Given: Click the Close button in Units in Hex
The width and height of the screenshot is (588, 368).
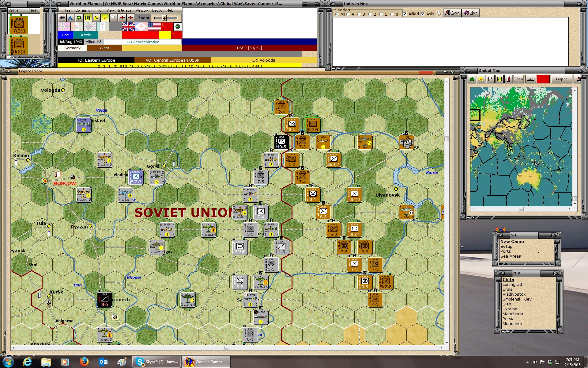Looking at the screenshot, I should [x=452, y=13].
